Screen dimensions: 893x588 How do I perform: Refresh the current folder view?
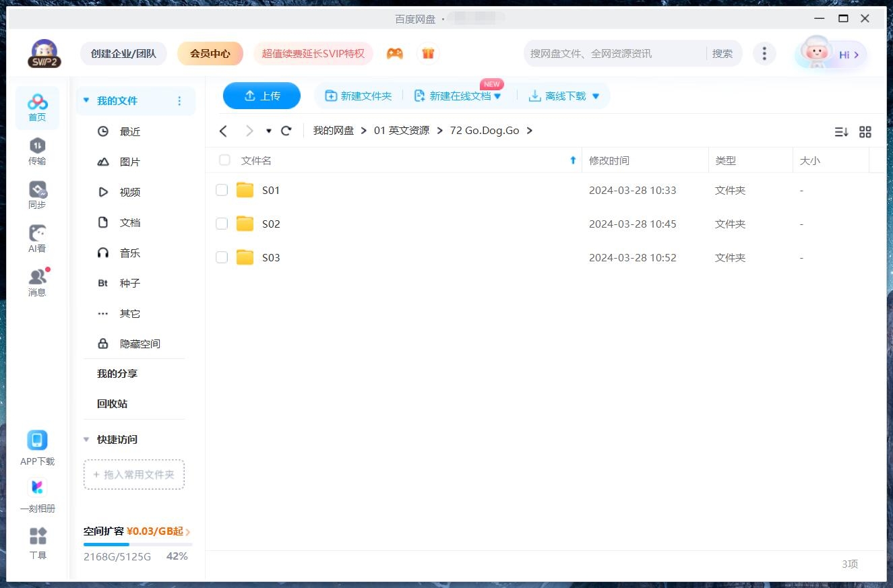(286, 130)
